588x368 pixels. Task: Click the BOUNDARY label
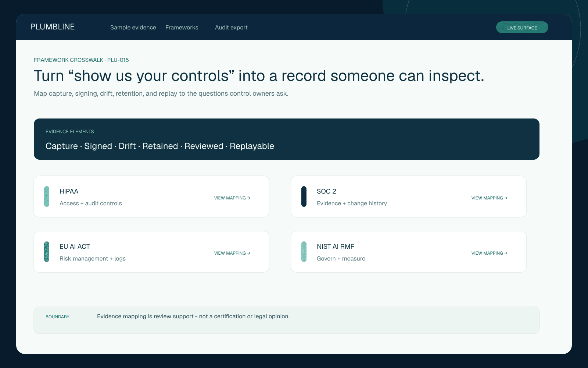click(x=57, y=317)
